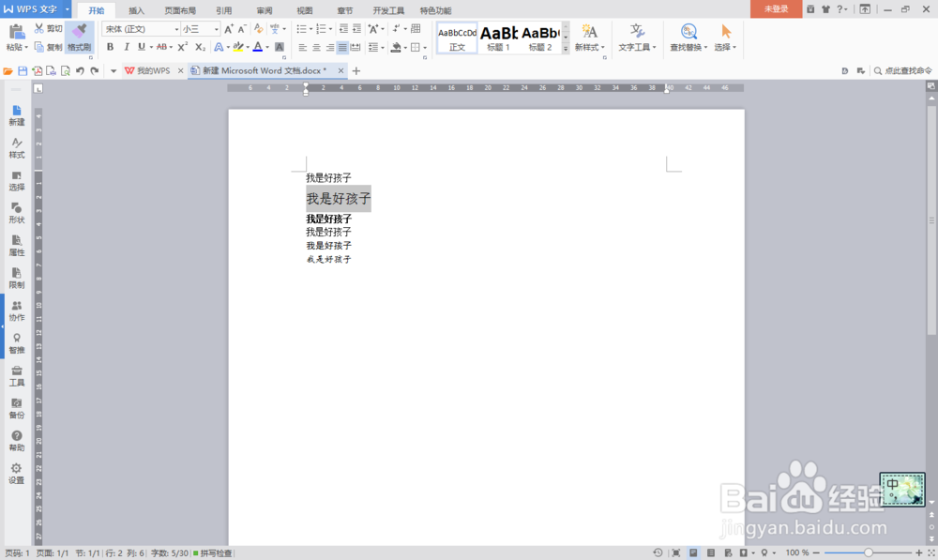Expand the styles gallery more arrow

(566, 50)
